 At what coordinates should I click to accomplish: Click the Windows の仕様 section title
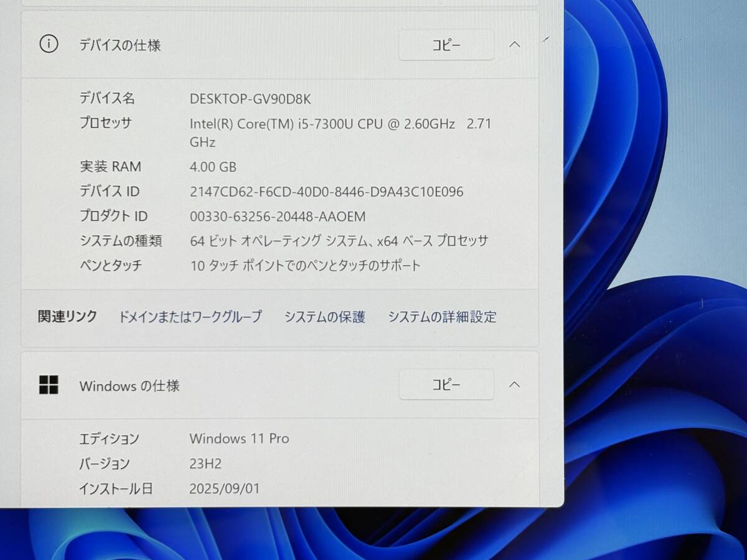tap(129, 386)
